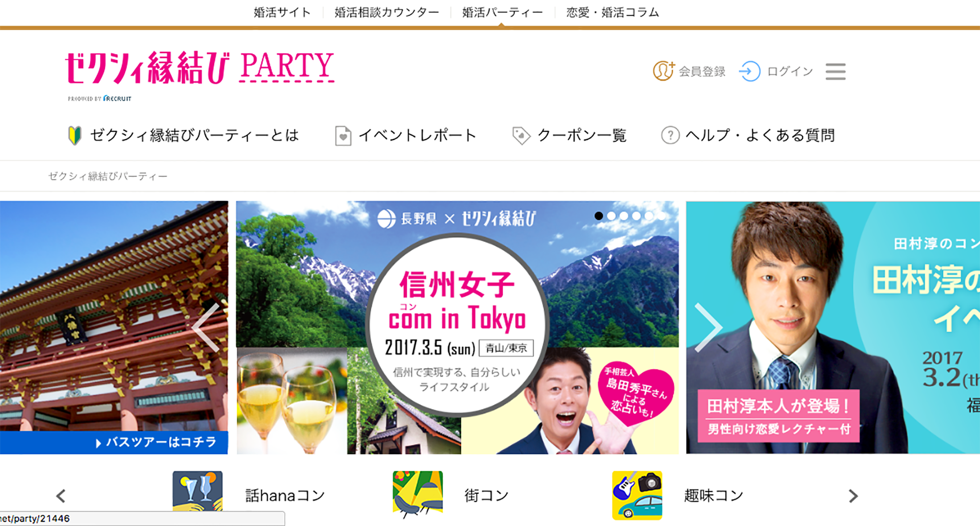Advance category list with right arrow

coord(853,496)
